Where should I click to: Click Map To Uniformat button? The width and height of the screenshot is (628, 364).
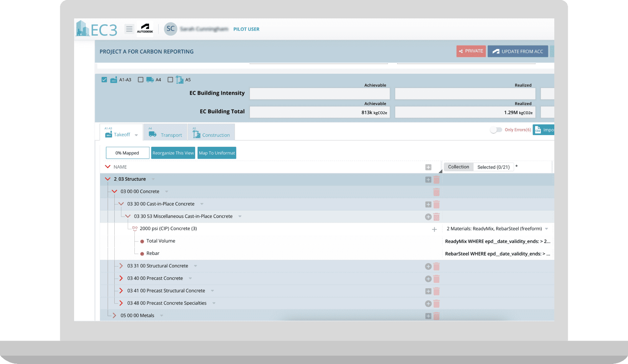tap(217, 153)
